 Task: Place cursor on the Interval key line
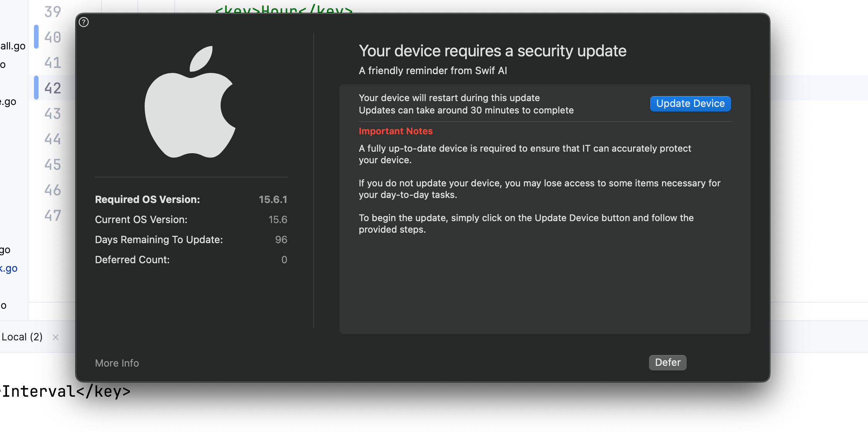click(x=66, y=391)
